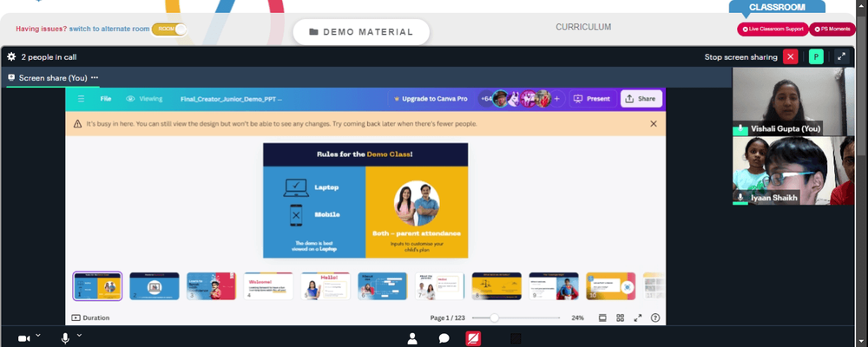Select slide thumbnail 2
Viewport: 868px width, 347px height.
click(155, 286)
